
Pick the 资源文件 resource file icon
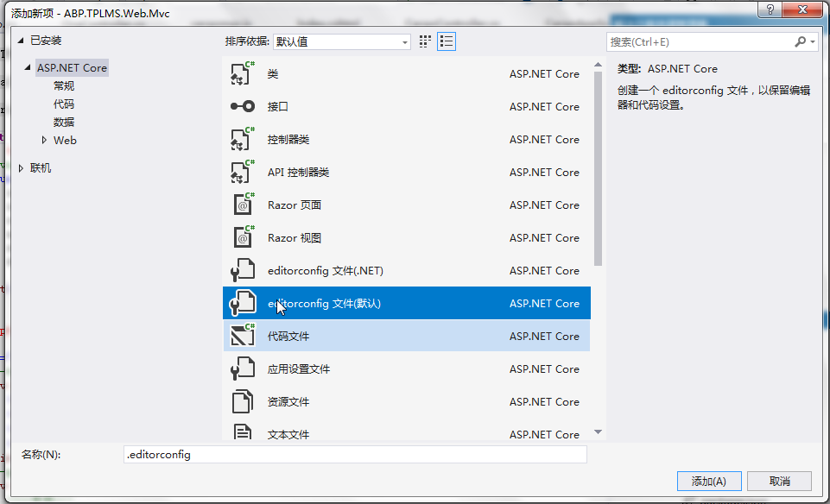tap(243, 401)
